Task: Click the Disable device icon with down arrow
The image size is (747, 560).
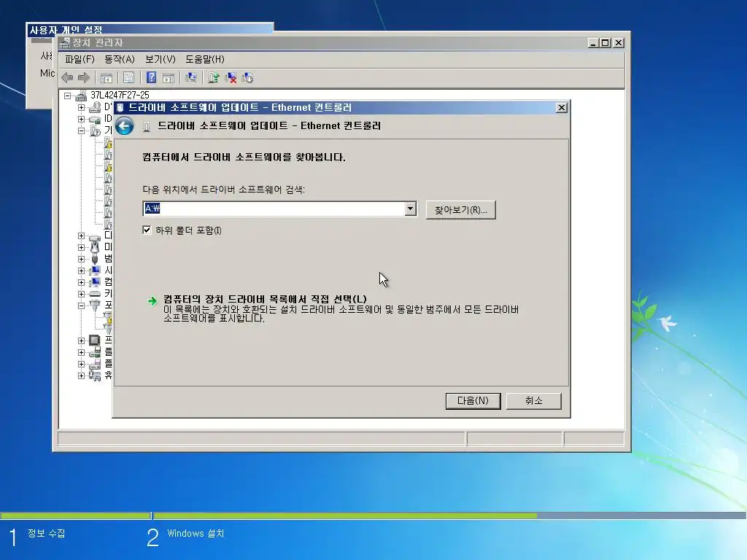Action: [248, 77]
